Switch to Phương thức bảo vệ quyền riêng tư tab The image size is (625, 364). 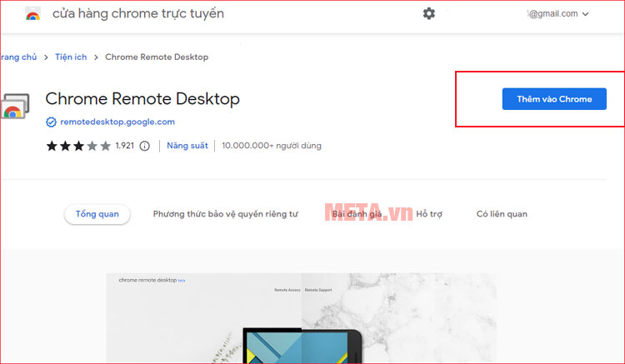[225, 214]
